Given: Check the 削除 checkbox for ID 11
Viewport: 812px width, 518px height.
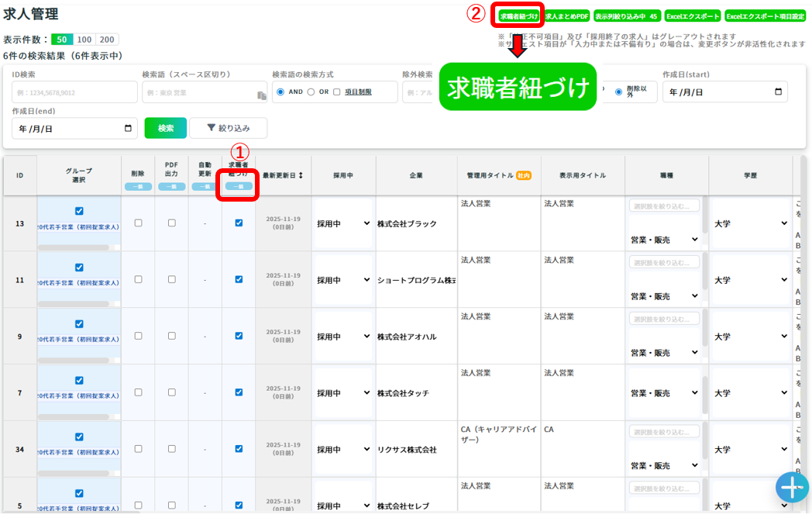Looking at the screenshot, I should [138, 279].
